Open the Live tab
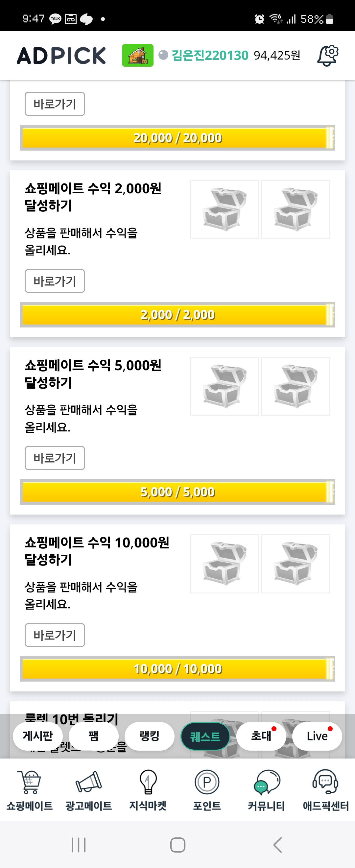This screenshot has height=868, width=355. coord(317,736)
